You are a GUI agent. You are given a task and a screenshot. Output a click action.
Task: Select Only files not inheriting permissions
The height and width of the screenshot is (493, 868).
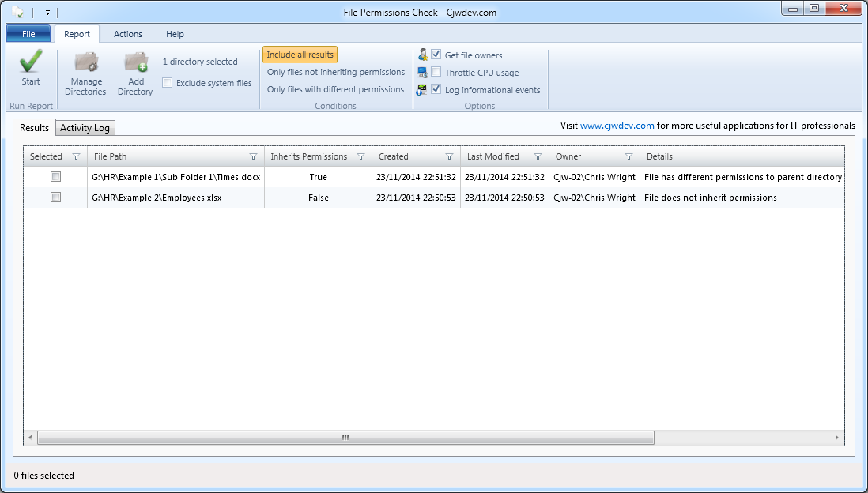[x=335, y=72]
